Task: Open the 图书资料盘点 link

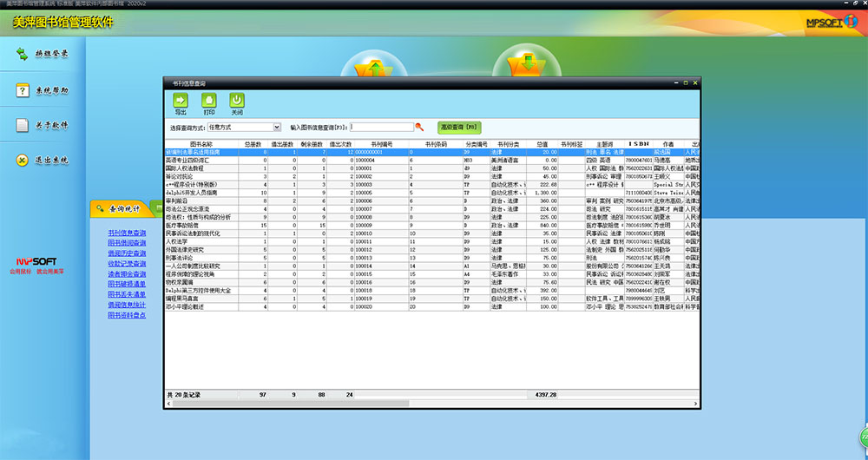Action: point(127,316)
